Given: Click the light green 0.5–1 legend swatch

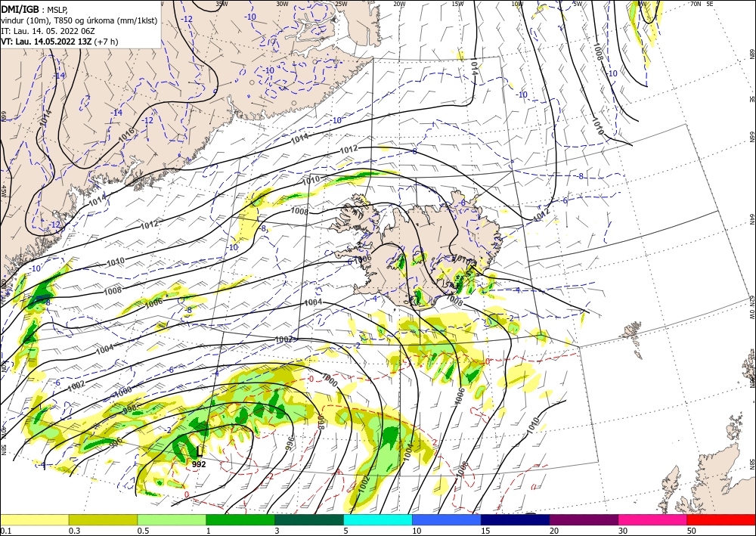Looking at the screenshot, I should pyautogui.click(x=172, y=520).
